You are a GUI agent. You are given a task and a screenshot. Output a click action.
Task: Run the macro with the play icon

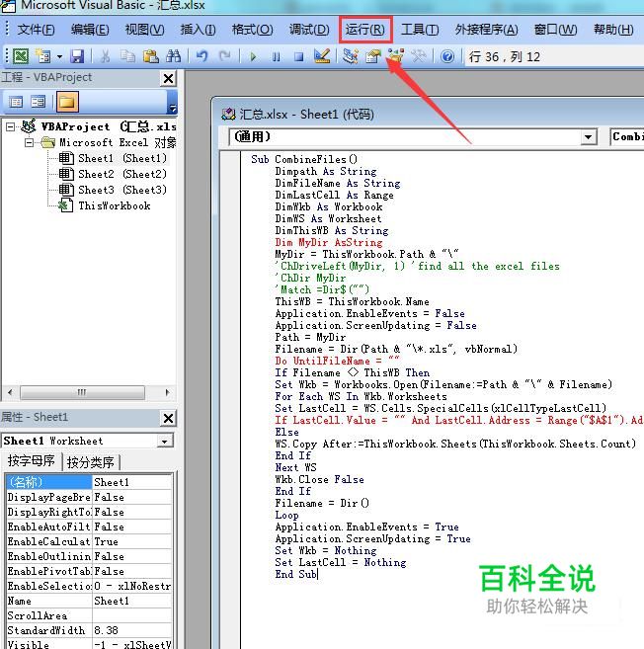point(253,56)
